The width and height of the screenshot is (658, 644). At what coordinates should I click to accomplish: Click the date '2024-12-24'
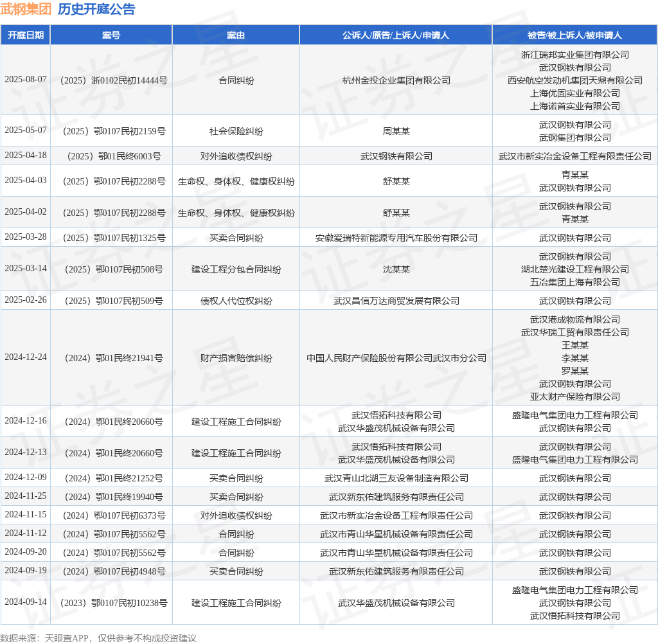tap(26, 357)
